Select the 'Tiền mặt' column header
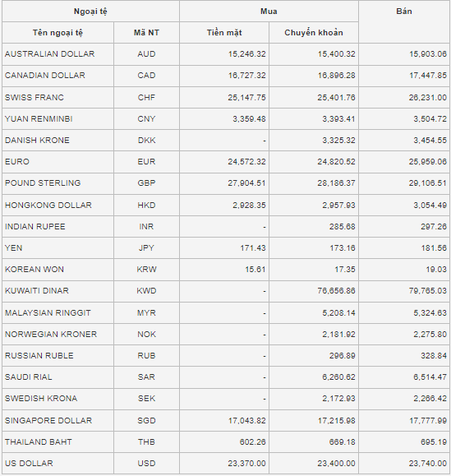The image size is (451, 476). pyautogui.click(x=224, y=33)
